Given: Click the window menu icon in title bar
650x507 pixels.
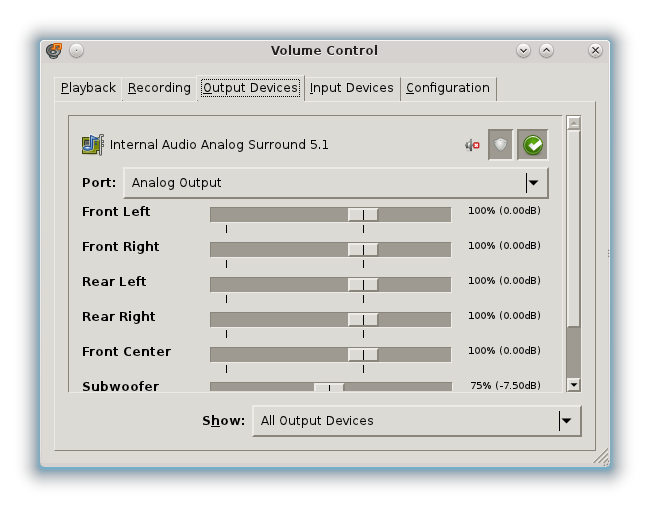Looking at the screenshot, I should [x=54, y=50].
